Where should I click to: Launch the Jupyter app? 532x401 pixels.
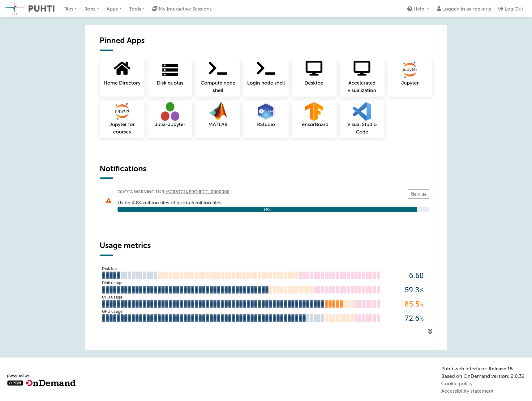coord(410,77)
